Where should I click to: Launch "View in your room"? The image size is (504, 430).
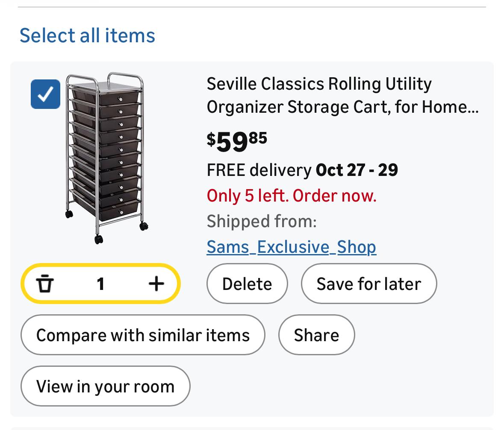(x=105, y=386)
